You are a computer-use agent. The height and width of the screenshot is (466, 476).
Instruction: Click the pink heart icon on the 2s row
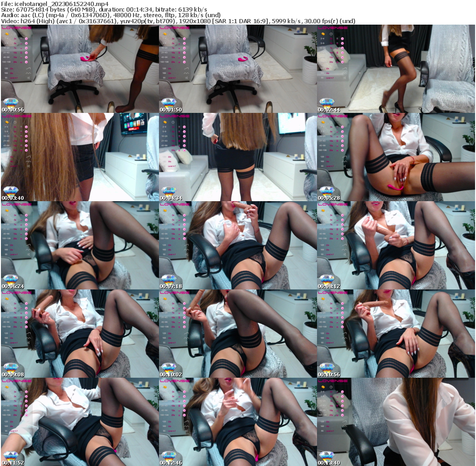[26, 39]
